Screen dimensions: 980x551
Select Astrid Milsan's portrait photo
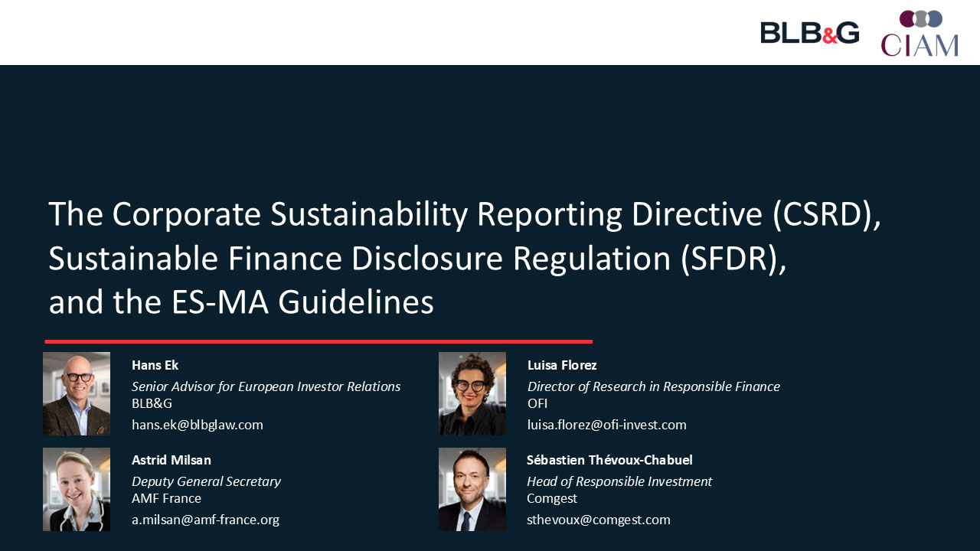click(x=77, y=489)
